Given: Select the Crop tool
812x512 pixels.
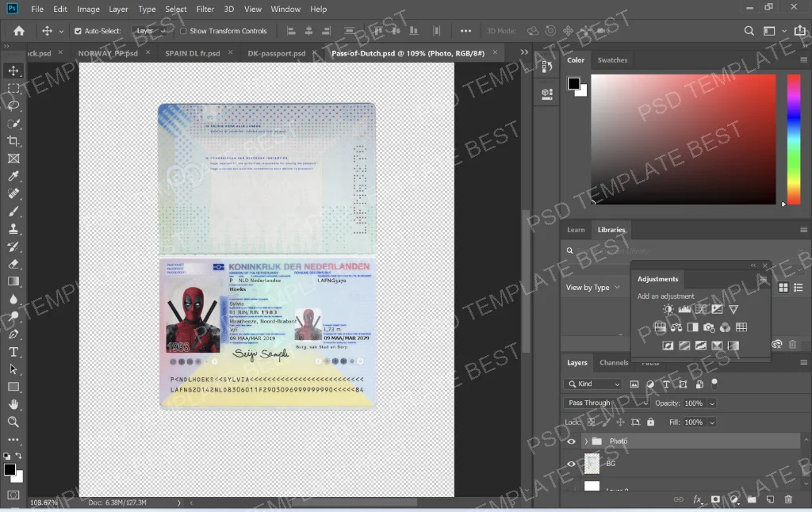Looking at the screenshot, I should coord(13,141).
